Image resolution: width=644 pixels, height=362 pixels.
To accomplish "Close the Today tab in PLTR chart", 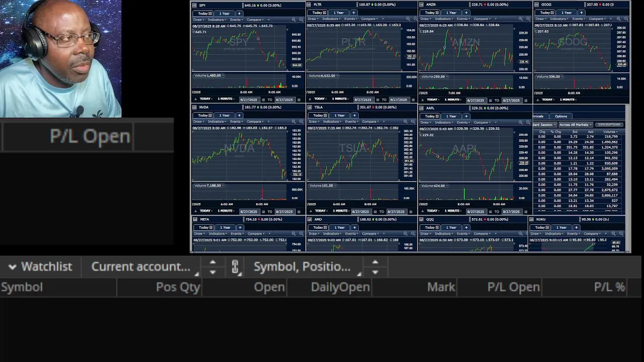I will point(325,13).
